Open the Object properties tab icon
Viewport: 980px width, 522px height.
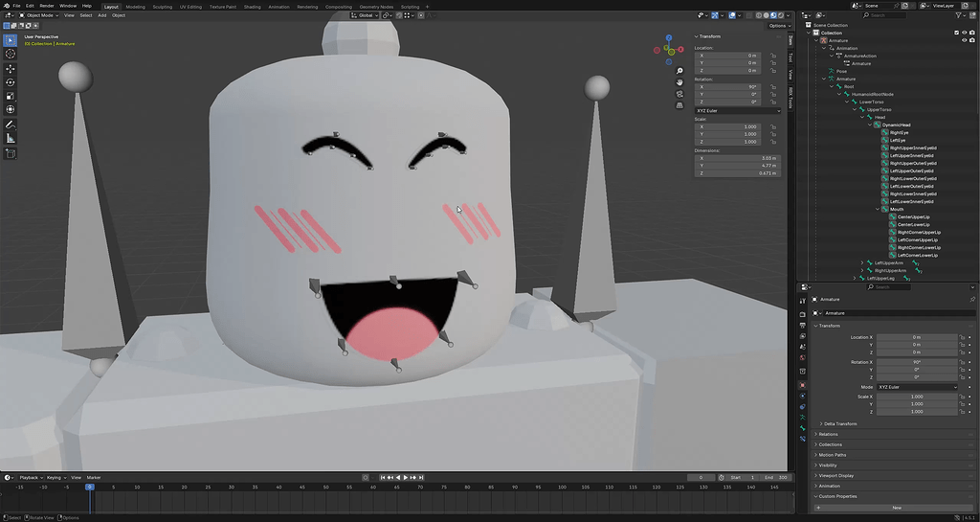pyautogui.click(x=803, y=385)
